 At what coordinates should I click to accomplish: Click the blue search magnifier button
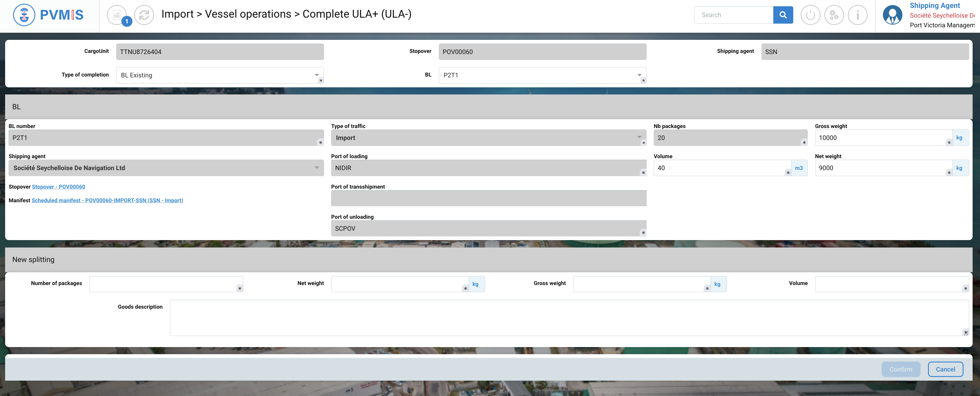pos(782,15)
